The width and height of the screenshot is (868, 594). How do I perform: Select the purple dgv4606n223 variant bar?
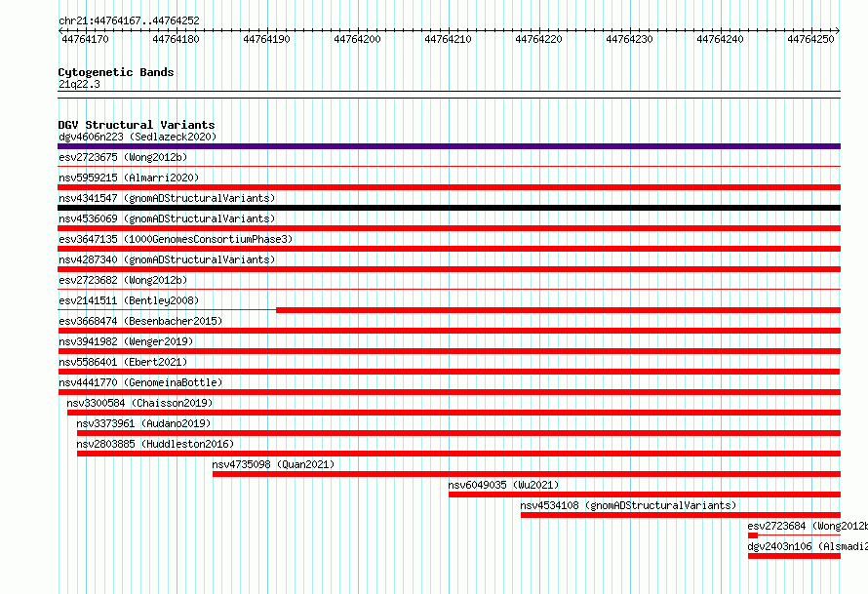click(x=449, y=146)
